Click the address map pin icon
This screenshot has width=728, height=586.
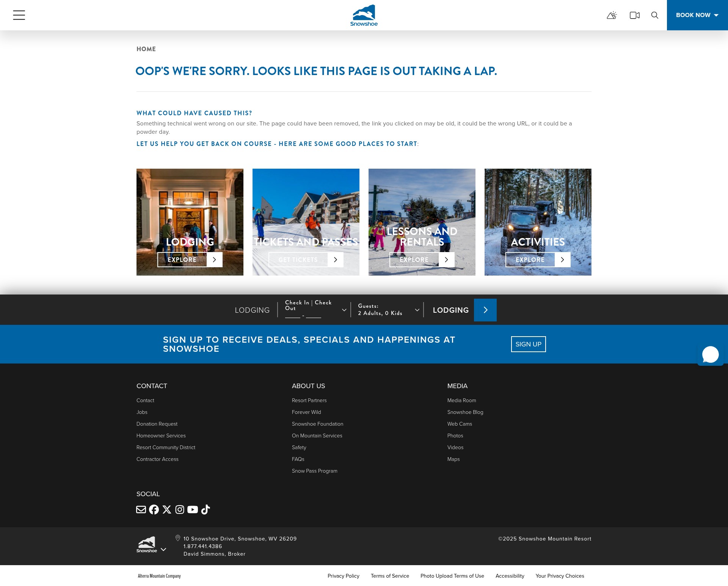click(178, 538)
